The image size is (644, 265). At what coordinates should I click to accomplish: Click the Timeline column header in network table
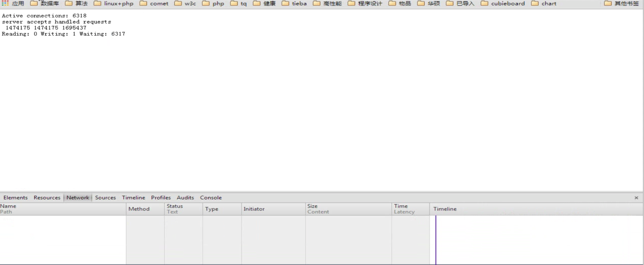click(536, 209)
